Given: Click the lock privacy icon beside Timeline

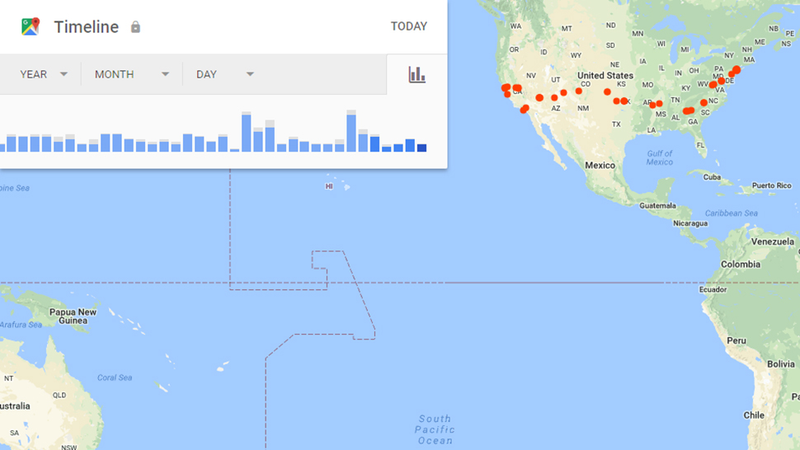Looking at the screenshot, I should point(135,27).
